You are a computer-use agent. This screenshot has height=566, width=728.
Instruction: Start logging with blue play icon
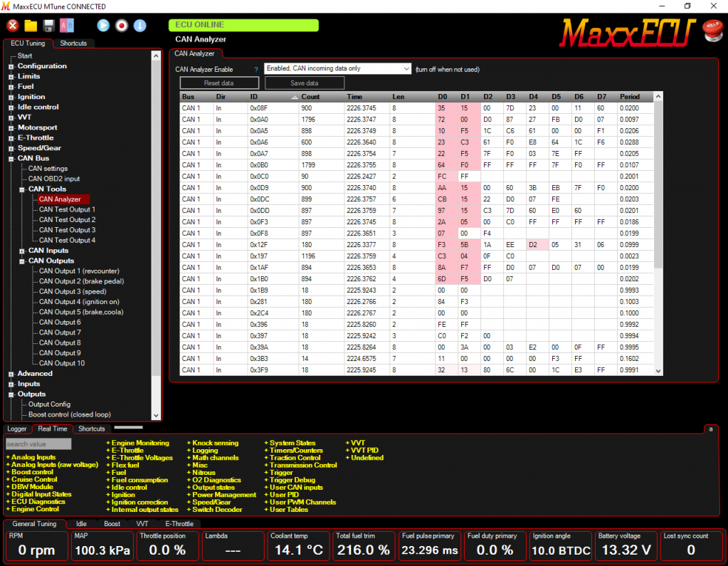pyautogui.click(x=103, y=26)
